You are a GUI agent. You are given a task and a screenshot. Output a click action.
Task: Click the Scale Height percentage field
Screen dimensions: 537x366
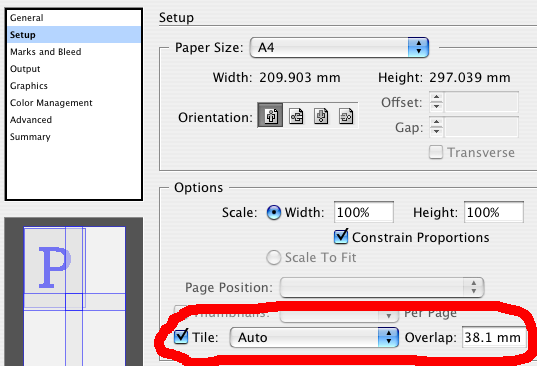pyautogui.click(x=494, y=212)
